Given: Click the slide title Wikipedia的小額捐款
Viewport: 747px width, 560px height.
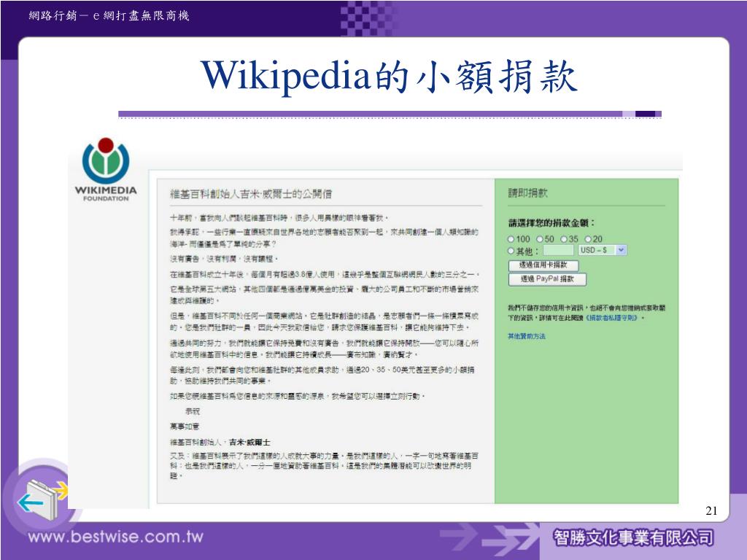Looking at the screenshot, I should (x=389, y=76).
